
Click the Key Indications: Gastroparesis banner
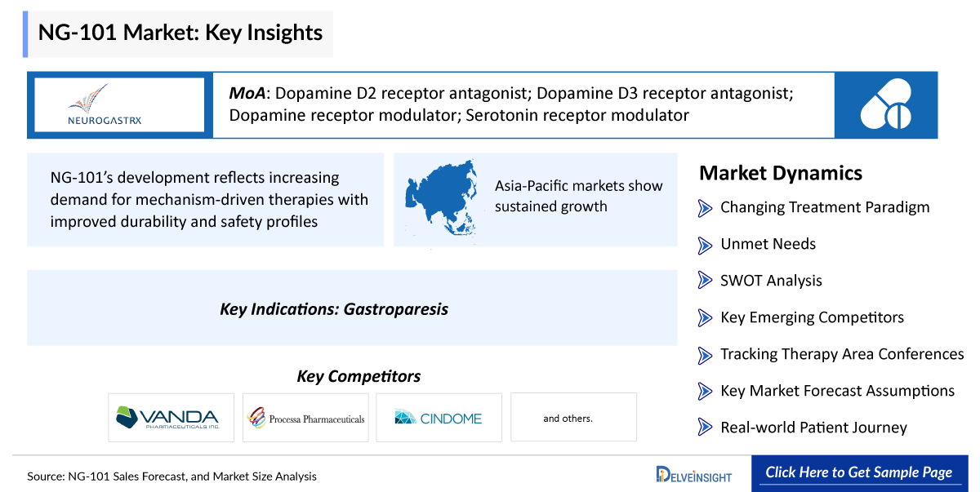click(351, 309)
